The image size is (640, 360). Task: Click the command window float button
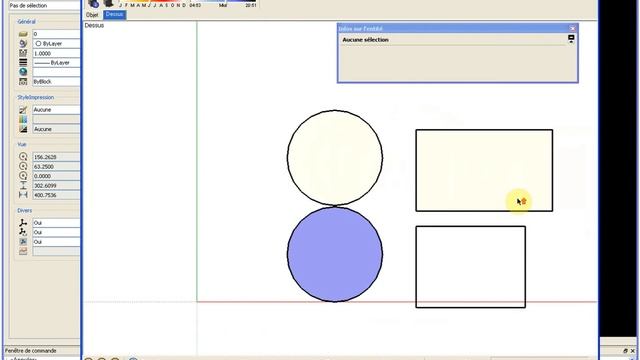point(625,351)
